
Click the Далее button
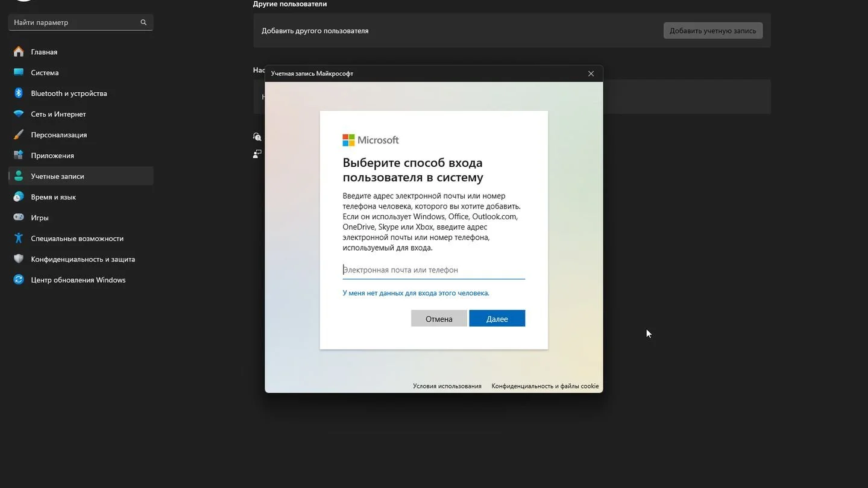tap(497, 319)
